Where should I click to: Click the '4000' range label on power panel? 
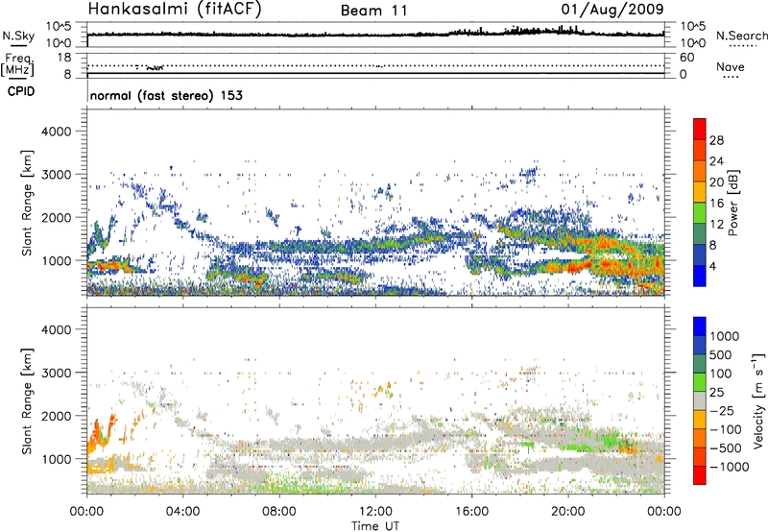pyautogui.click(x=56, y=132)
